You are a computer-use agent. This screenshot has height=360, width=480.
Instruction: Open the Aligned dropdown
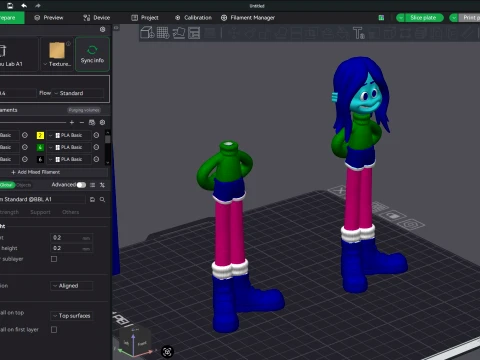[71, 286]
